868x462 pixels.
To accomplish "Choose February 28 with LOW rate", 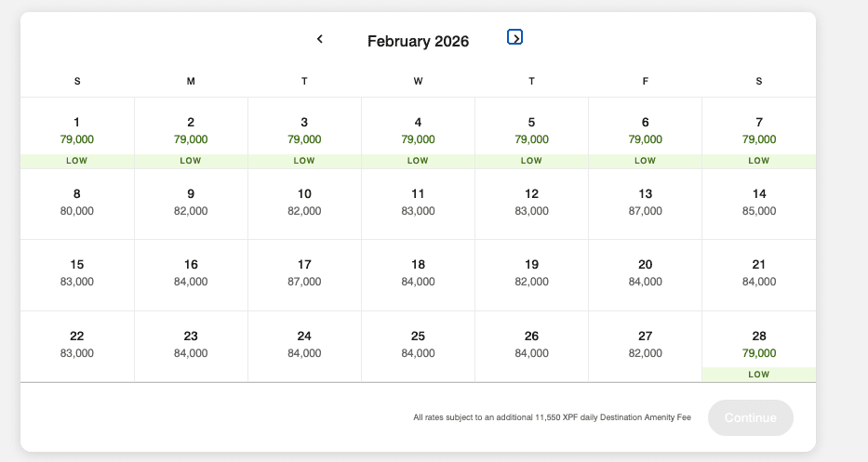I will coord(758,346).
